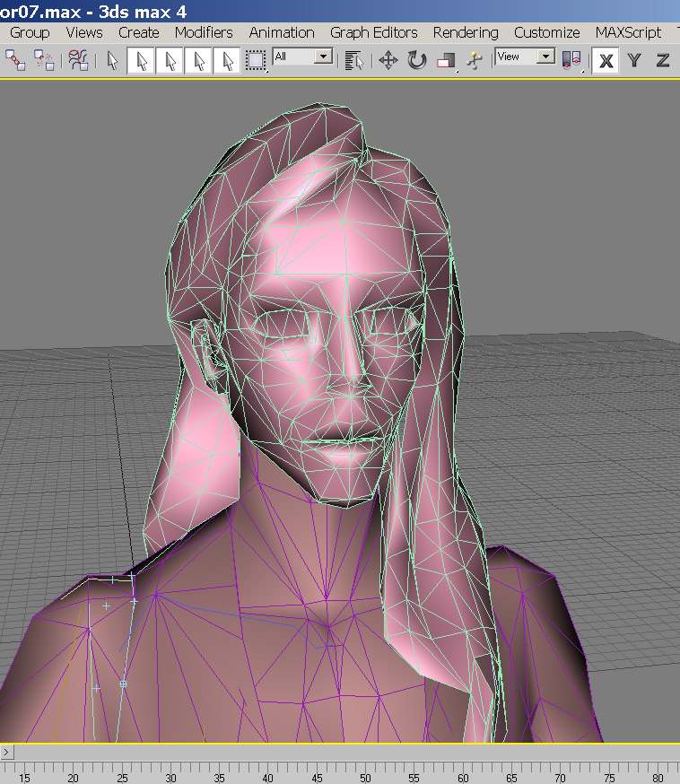The image size is (680, 784).
Task: Click the Select and Manipulate icon
Action: 475,60
